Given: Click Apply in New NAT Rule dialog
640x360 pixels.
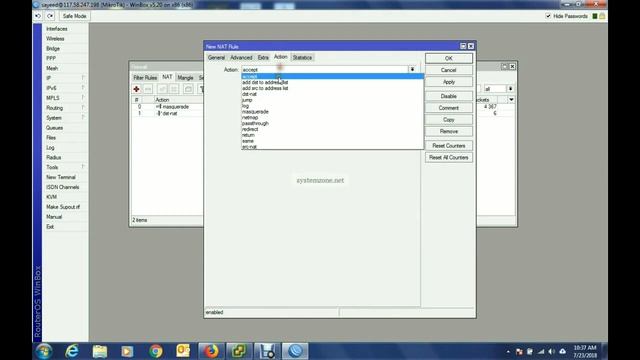Looking at the screenshot, I should [x=449, y=82].
